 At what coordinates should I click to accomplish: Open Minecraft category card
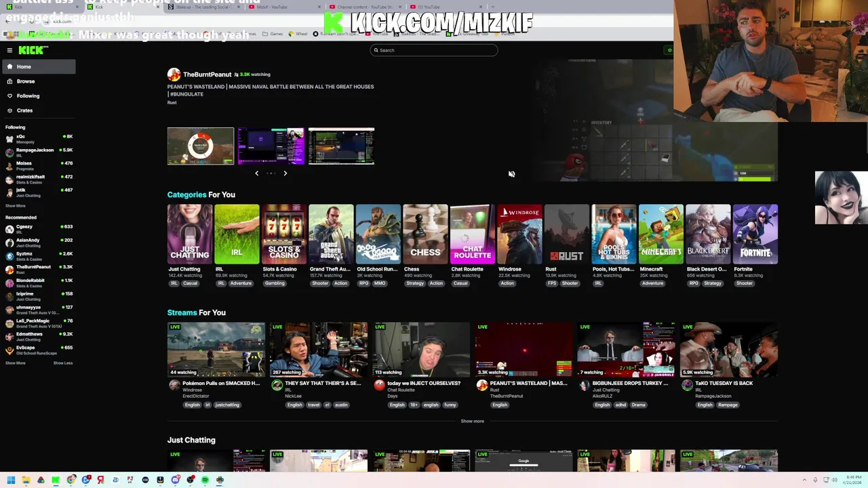661,234
